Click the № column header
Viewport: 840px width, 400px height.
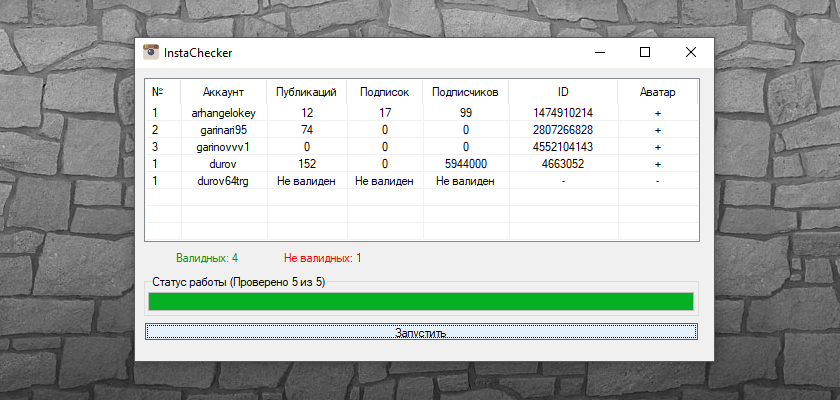pos(163,92)
